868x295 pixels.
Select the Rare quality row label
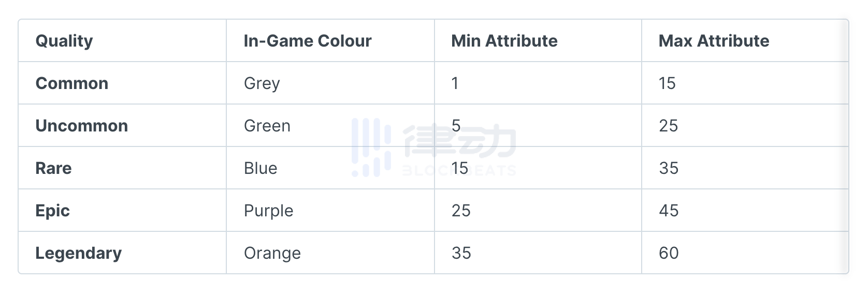54,168
